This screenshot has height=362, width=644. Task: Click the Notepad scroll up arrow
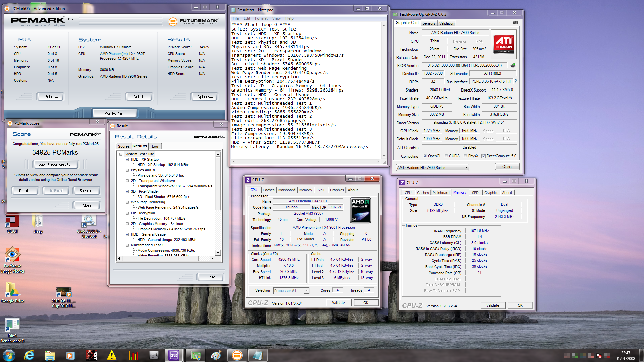pos(384,25)
